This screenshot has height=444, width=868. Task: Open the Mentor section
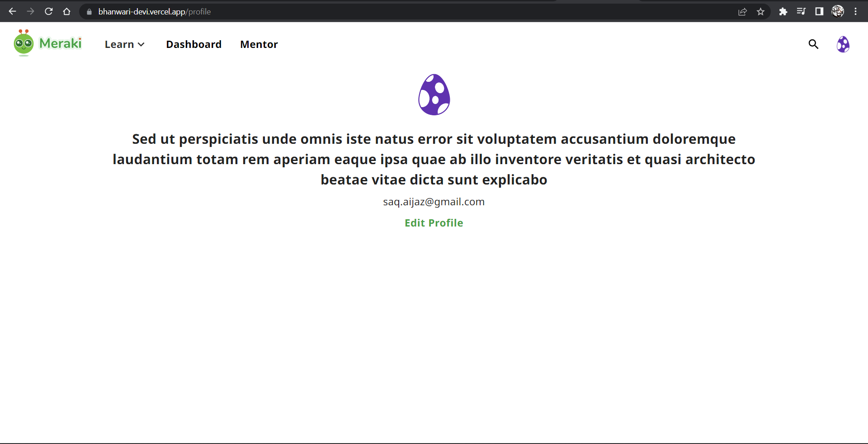[x=259, y=44]
